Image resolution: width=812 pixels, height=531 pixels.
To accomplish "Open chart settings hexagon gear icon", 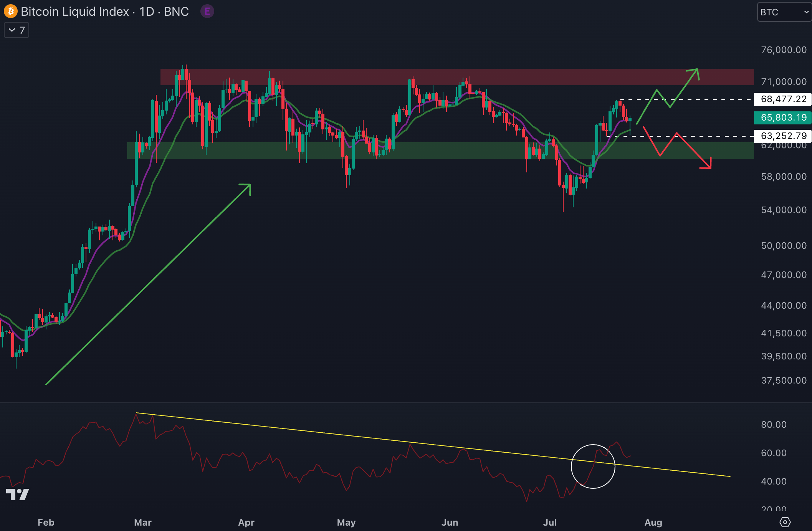I will pyautogui.click(x=785, y=522).
